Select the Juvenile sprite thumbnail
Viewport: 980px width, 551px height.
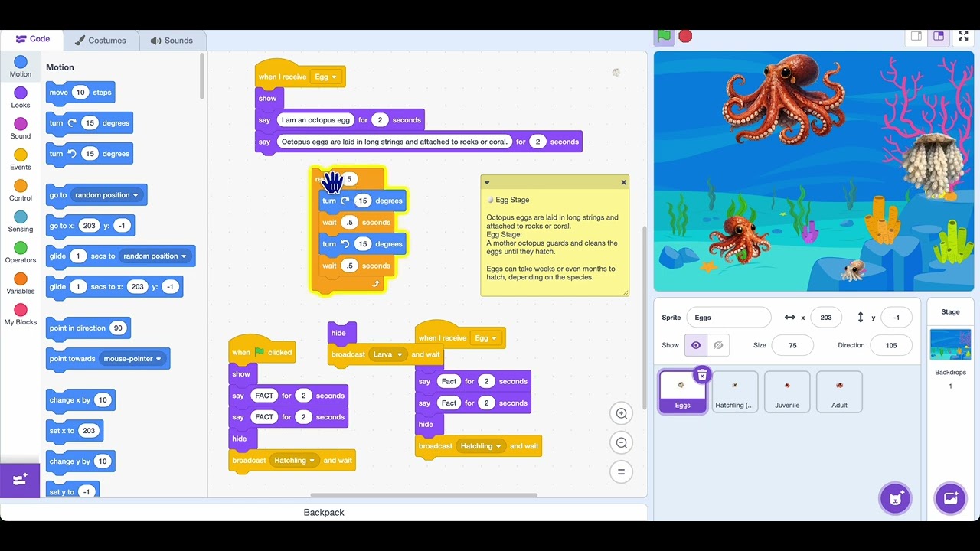point(787,392)
